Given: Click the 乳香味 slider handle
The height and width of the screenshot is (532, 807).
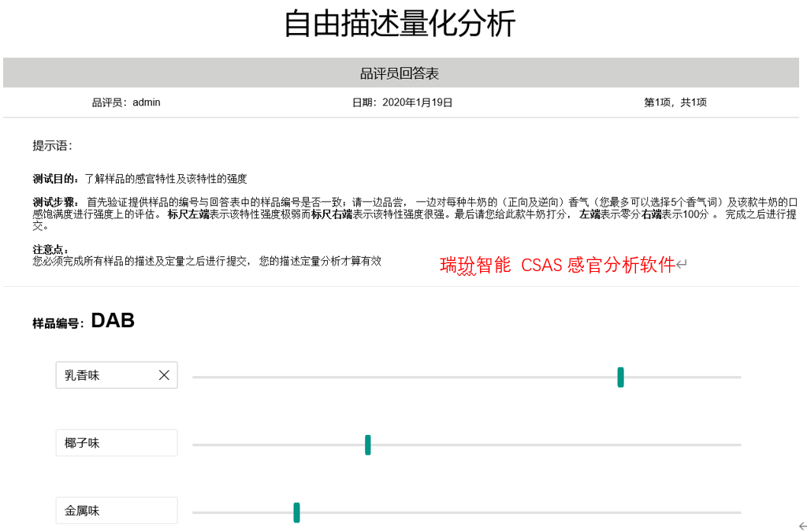Looking at the screenshot, I should (x=621, y=377).
